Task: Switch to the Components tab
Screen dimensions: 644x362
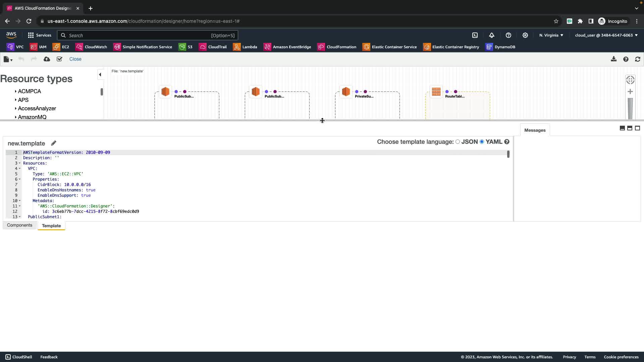Action: (19, 225)
